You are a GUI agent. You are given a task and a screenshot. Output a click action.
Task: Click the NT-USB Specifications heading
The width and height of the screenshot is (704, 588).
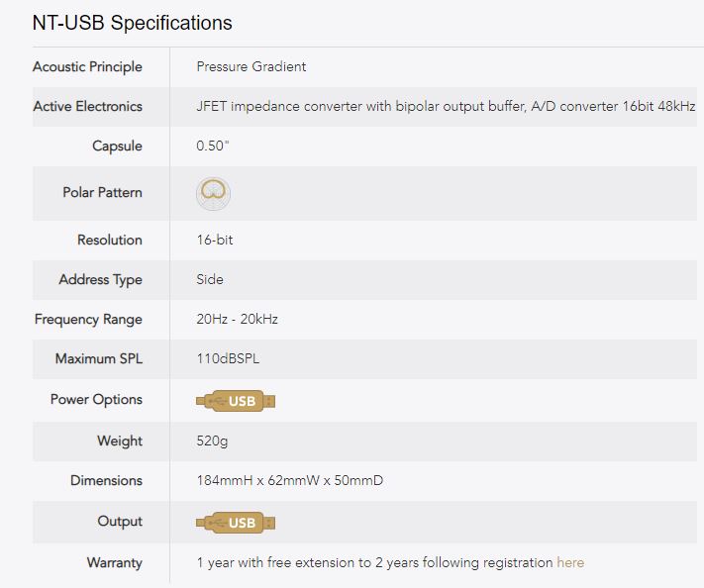pyautogui.click(x=133, y=22)
